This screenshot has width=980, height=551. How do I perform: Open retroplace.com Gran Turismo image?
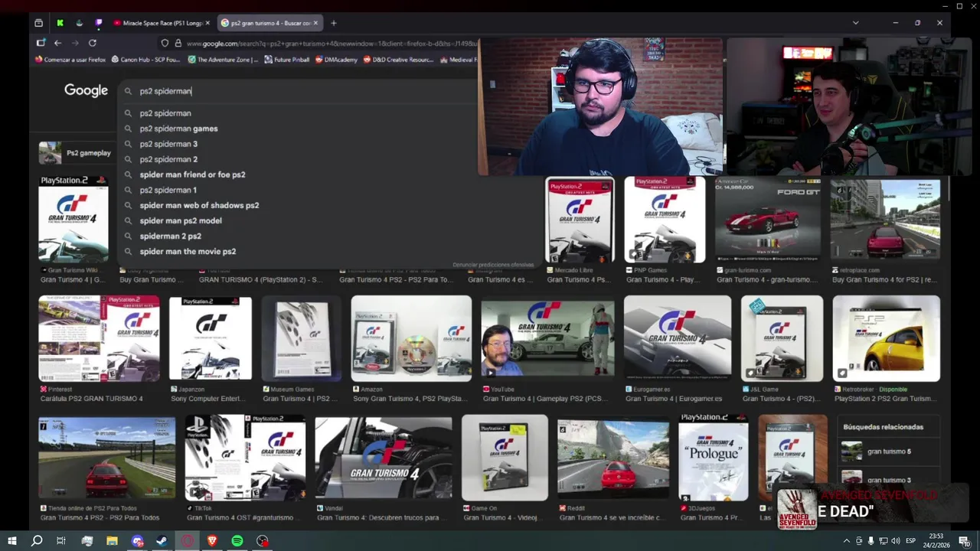point(886,220)
